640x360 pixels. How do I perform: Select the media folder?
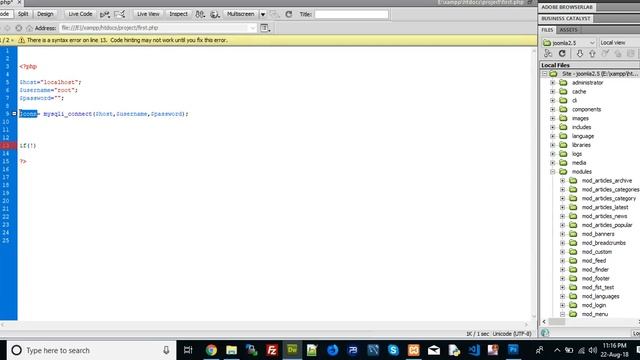(x=579, y=163)
